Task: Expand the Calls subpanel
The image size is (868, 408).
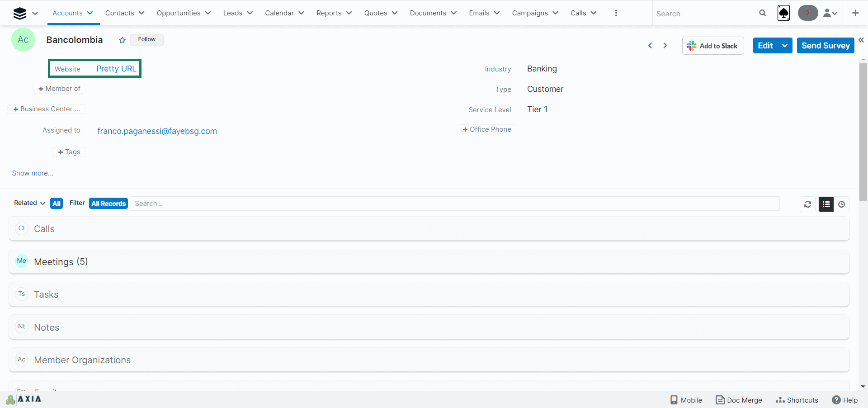Action: tap(429, 229)
